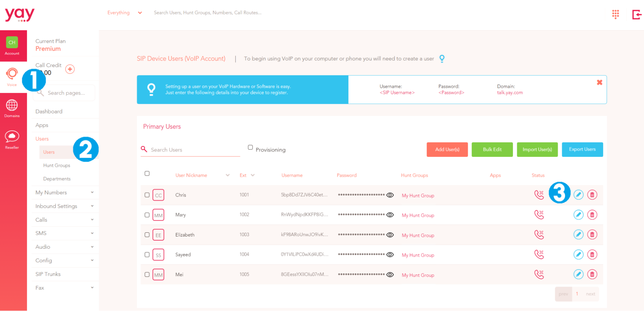Select the checkbox for user Mary

[147, 215]
